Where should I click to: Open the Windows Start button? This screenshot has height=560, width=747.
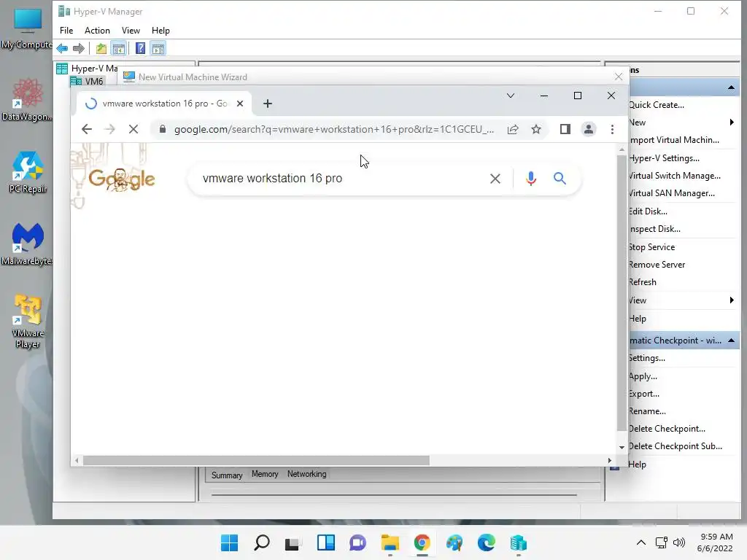pos(230,542)
